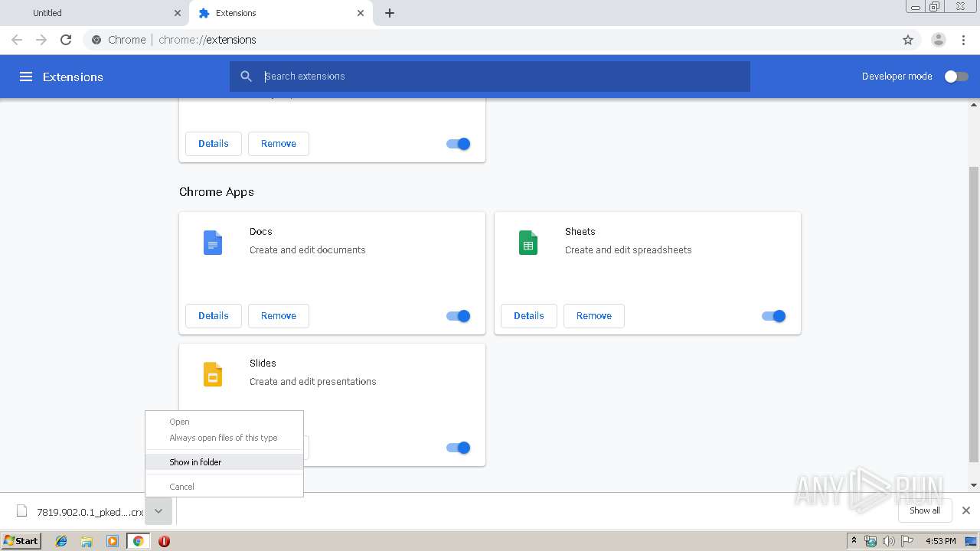
Task: Click the network tray icon
Action: [871, 541]
